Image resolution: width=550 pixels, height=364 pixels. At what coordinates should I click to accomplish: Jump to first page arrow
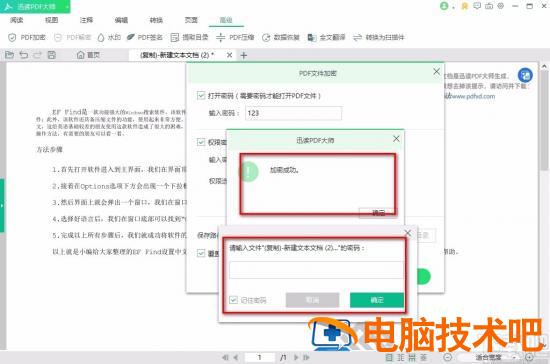pyautogui.click(x=225, y=357)
